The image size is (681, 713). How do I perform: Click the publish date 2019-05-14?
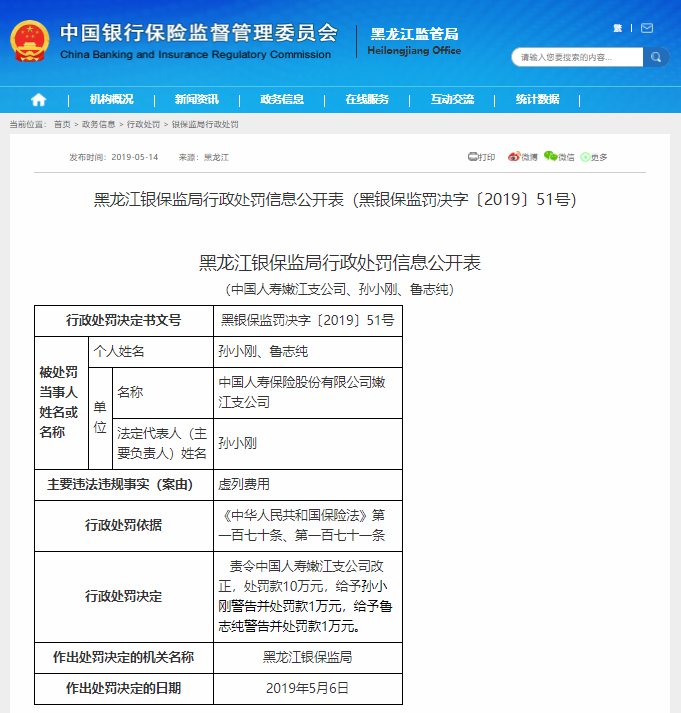point(135,157)
